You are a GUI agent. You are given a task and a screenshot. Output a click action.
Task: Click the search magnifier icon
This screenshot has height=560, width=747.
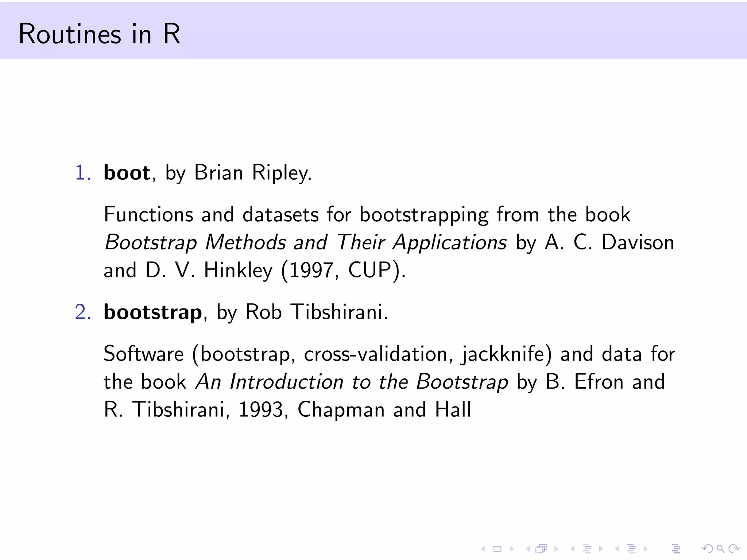(720, 548)
